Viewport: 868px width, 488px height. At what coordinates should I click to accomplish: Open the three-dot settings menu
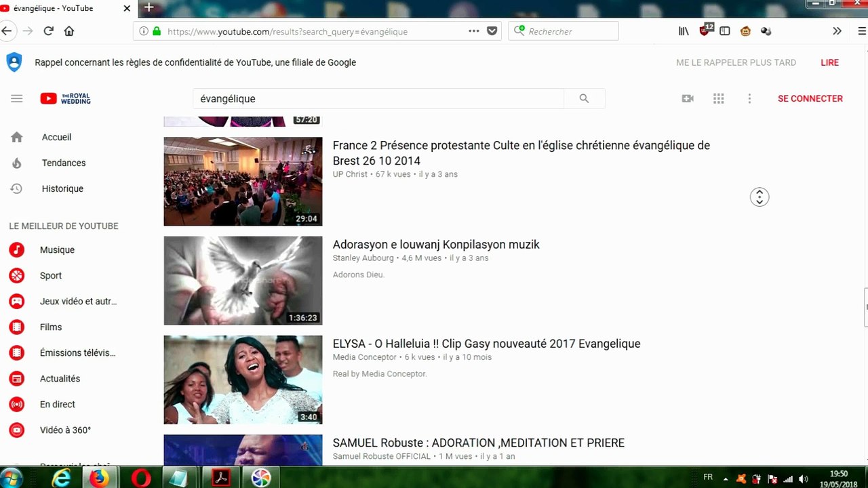coord(749,99)
